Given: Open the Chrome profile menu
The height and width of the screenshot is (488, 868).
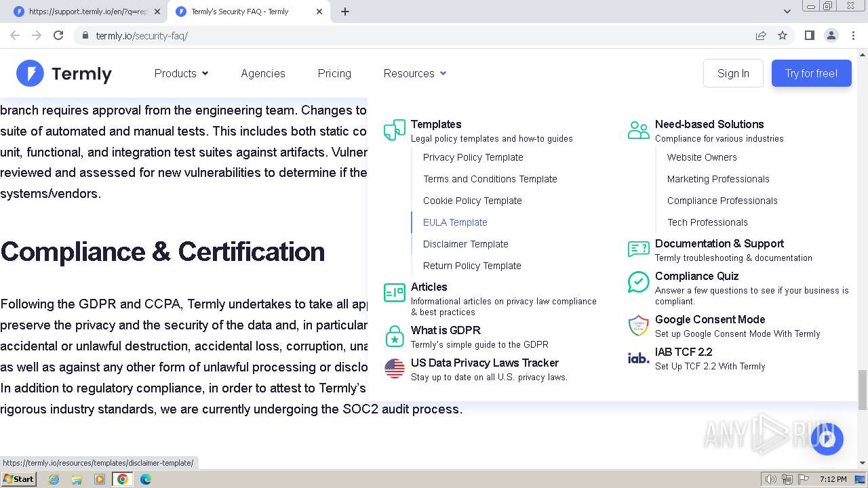Looking at the screenshot, I should coord(831,35).
